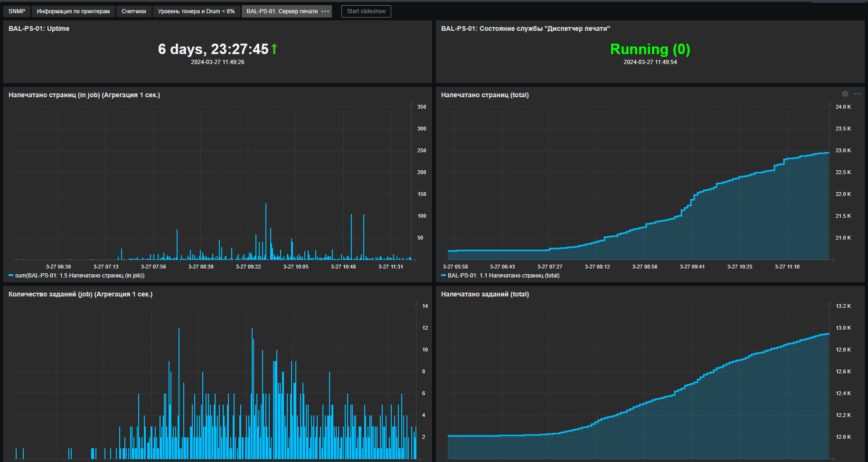The image size is (868, 462).
Task: Toggle the "sum(BAL-PS-01: 1.5 Напечатано страниц (in job))" legend entry
Action: (x=76, y=276)
